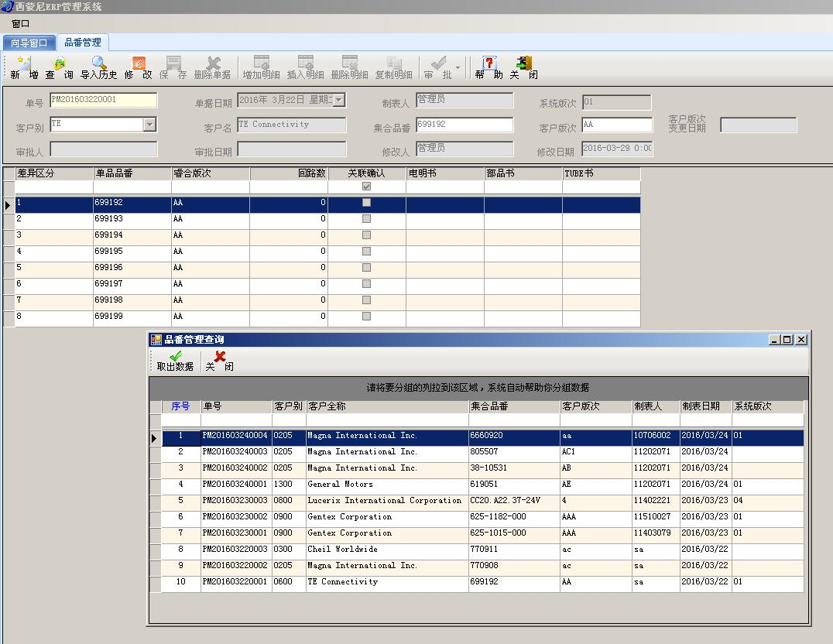Expand the 审批 button dropdown arrow
The width and height of the screenshot is (833, 644).
click(x=458, y=68)
